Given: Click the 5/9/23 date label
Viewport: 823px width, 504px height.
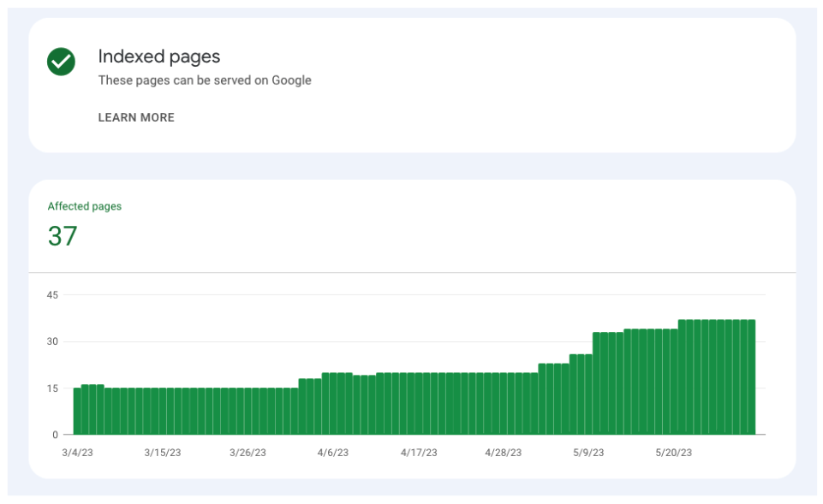Looking at the screenshot, I should [588, 453].
